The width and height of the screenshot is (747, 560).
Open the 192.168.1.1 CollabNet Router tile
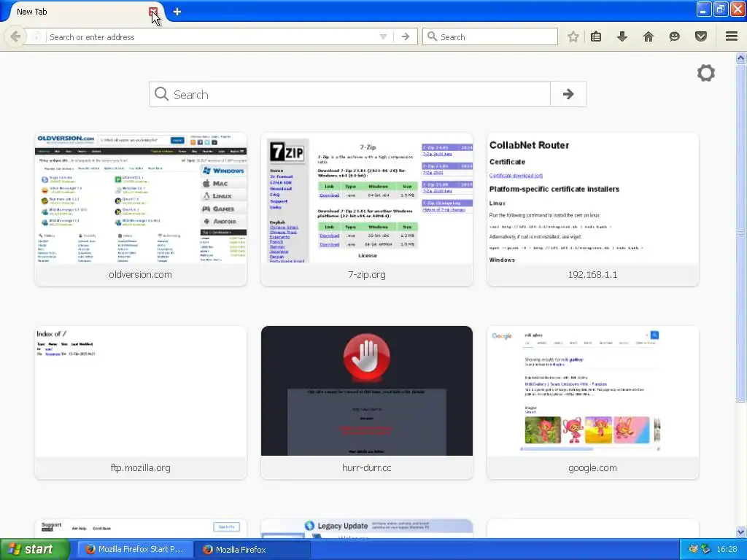tap(593, 209)
